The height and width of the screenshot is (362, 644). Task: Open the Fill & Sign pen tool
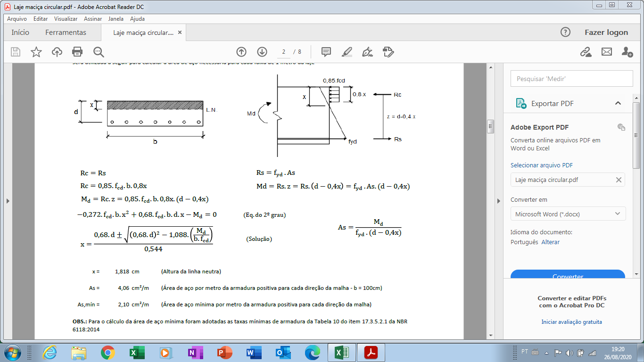[368, 52]
